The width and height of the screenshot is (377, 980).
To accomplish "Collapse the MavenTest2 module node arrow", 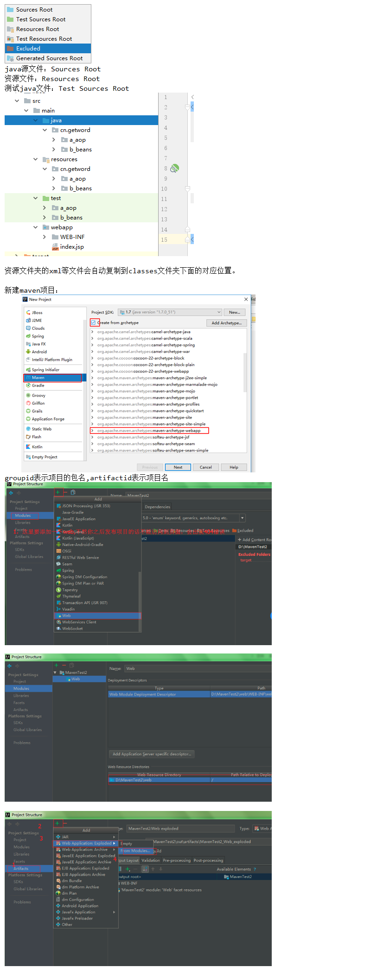I will point(55,672).
